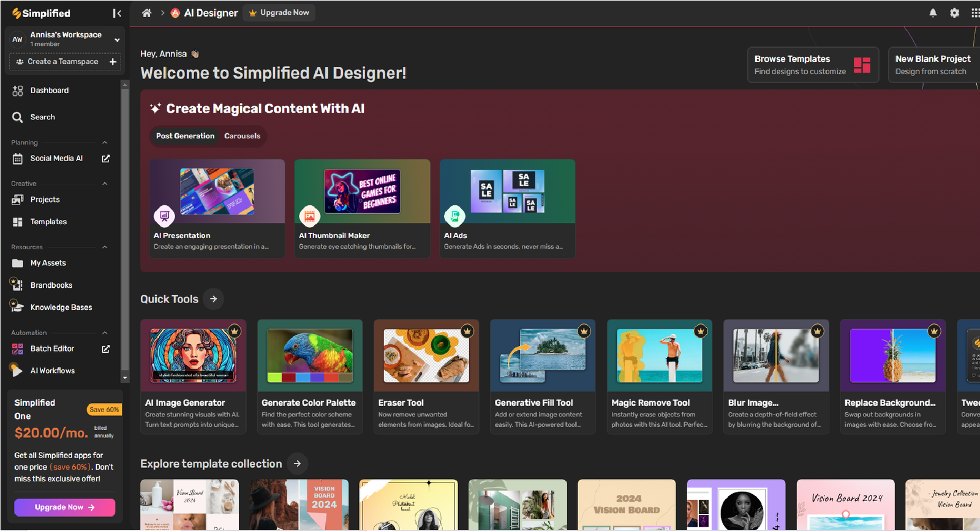
Task: Collapse the Resources section
Action: [105, 247]
